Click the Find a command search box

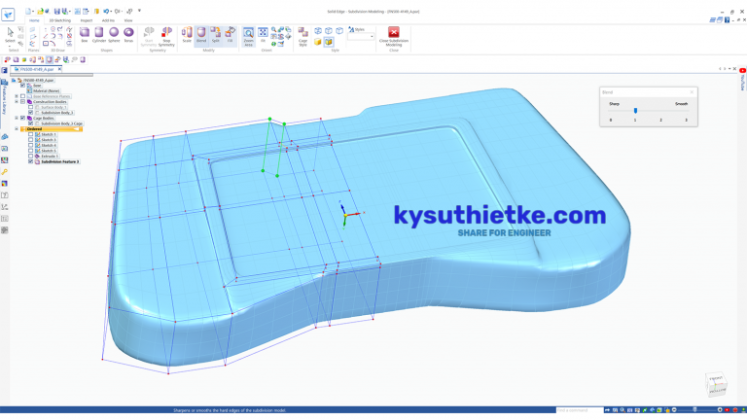(x=579, y=410)
